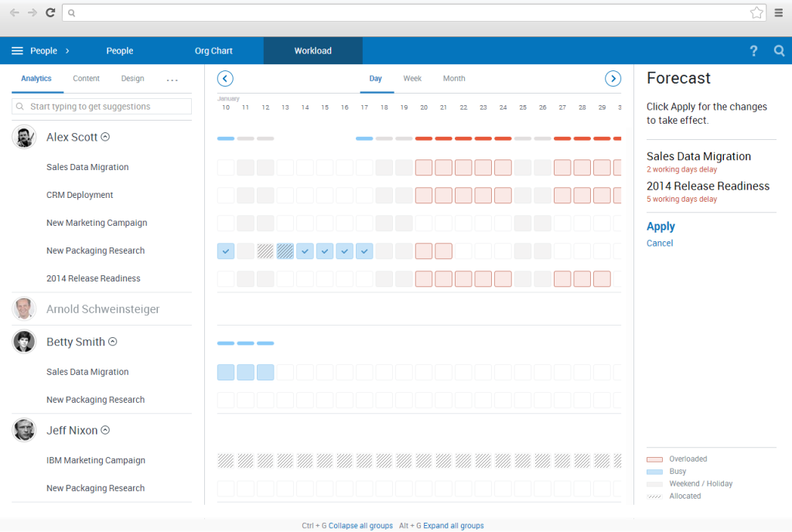Advance timeline with right arrow icon
Viewport: 792px width, 532px height.
pyautogui.click(x=613, y=78)
